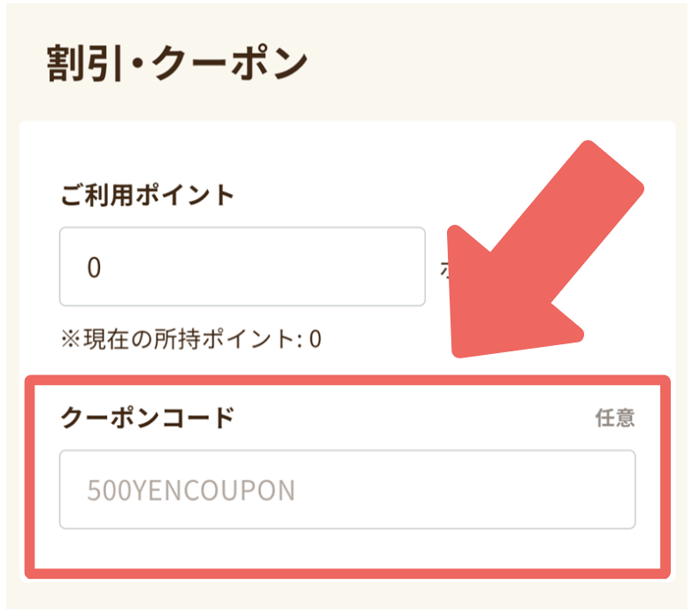The image size is (693, 616).
Task: Click the 0 value in points field
Action: [x=95, y=267]
